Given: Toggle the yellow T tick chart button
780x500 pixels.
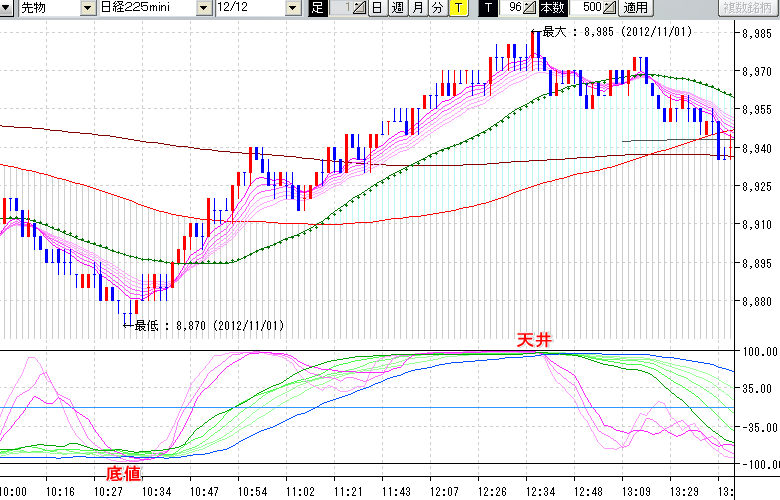Looking at the screenshot, I should [x=458, y=8].
